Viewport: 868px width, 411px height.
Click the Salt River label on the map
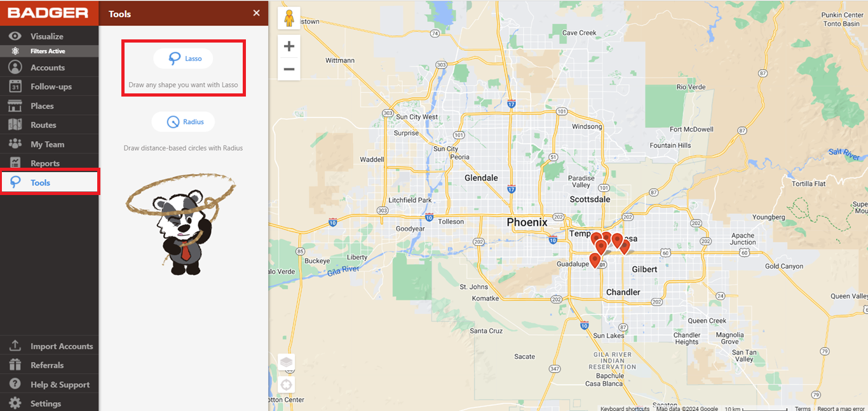[844, 154]
